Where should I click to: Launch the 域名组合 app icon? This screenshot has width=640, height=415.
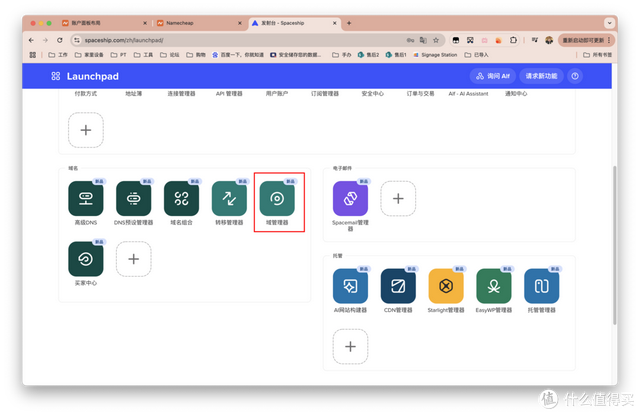181,199
